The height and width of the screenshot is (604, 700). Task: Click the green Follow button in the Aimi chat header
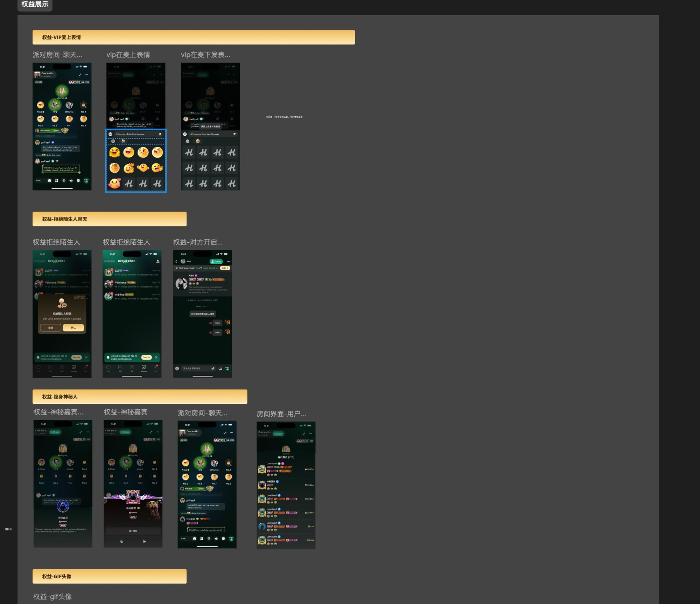(x=216, y=262)
